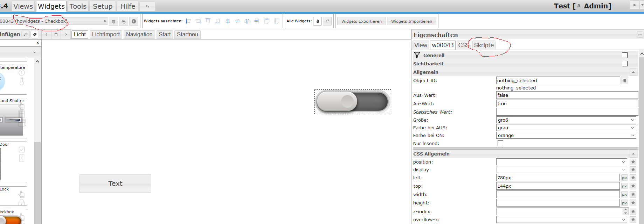644x224 pixels.
Task: Switch to the Skripte tab
Action: coord(484,45)
